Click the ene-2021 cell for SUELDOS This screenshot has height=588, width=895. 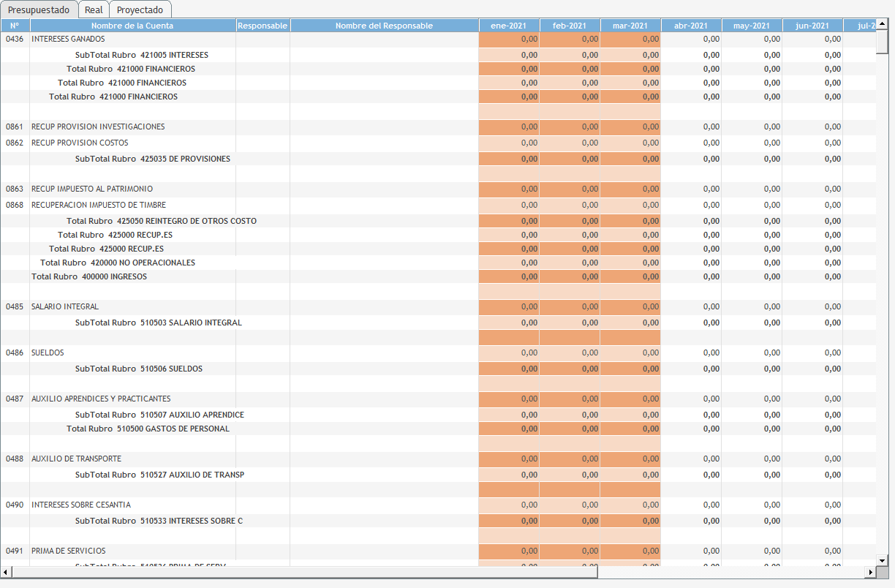coord(509,353)
